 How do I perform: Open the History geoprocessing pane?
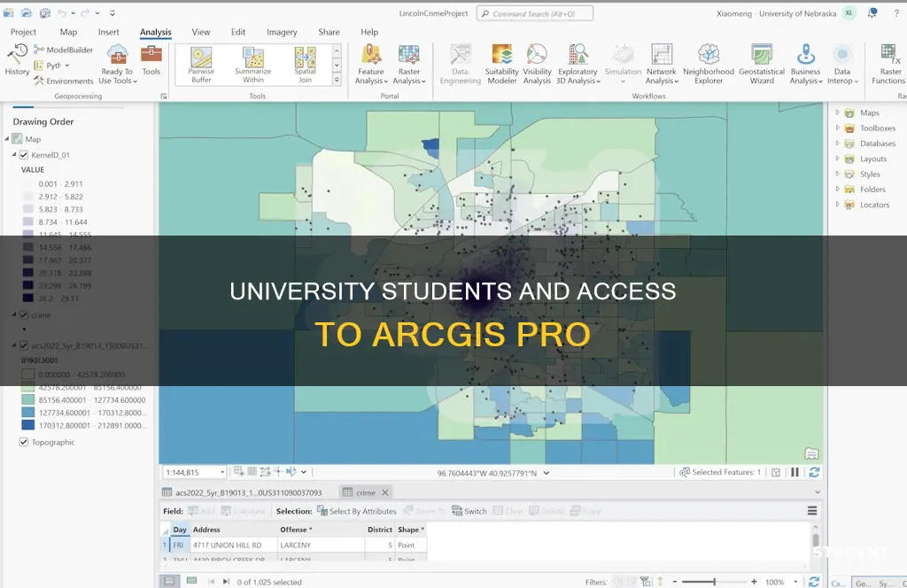point(17,60)
